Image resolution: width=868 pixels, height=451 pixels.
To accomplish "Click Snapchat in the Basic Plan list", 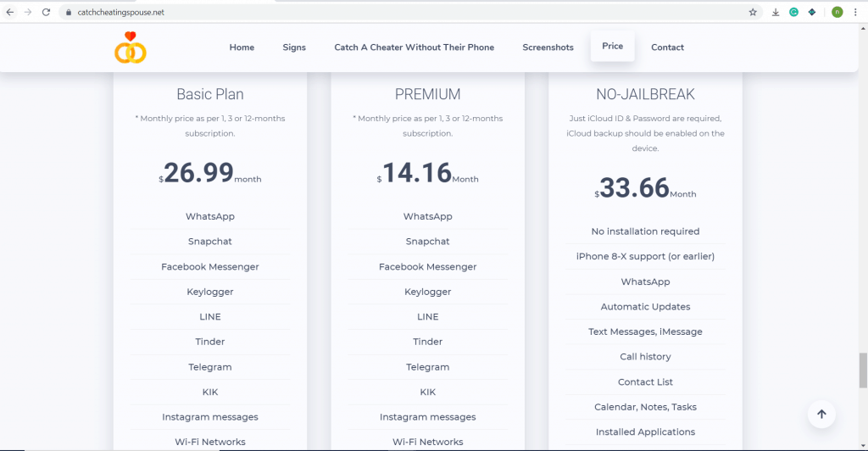I will point(210,242).
